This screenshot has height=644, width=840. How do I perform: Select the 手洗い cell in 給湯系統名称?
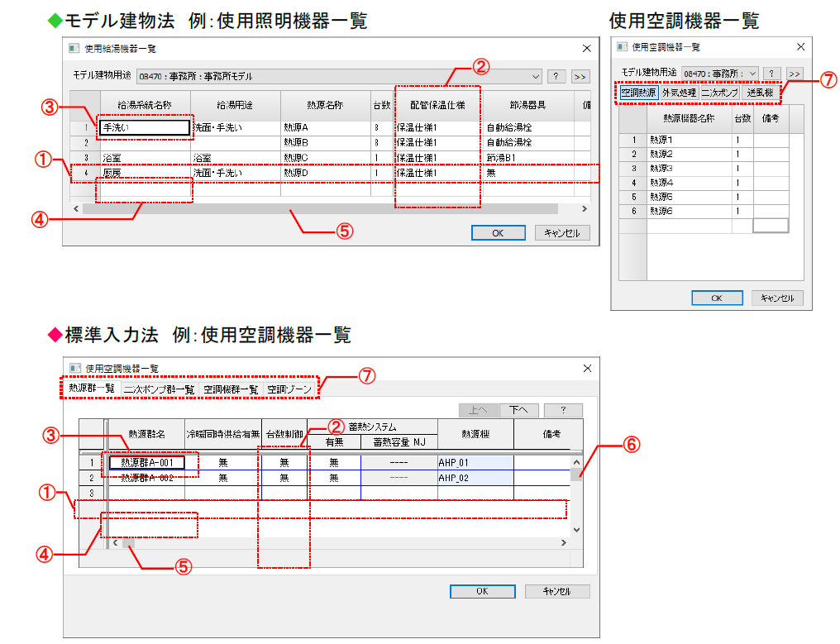tap(145, 129)
